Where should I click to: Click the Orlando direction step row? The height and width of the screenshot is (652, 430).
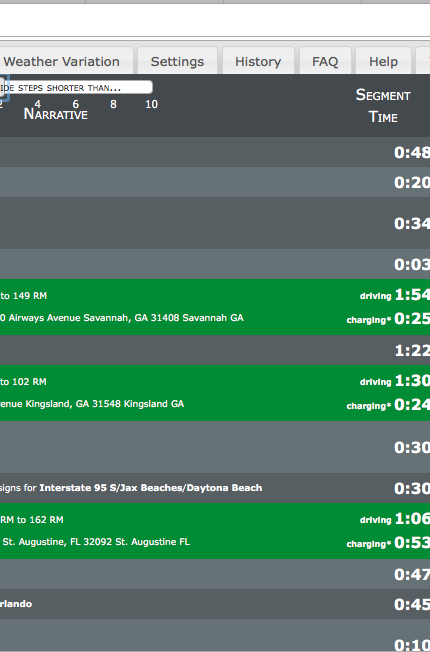pyautogui.click(x=215, y=604)
